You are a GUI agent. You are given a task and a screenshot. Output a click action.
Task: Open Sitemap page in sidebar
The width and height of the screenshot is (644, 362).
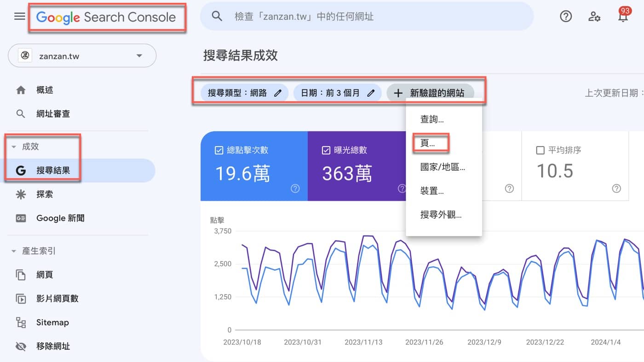point(78,322)
